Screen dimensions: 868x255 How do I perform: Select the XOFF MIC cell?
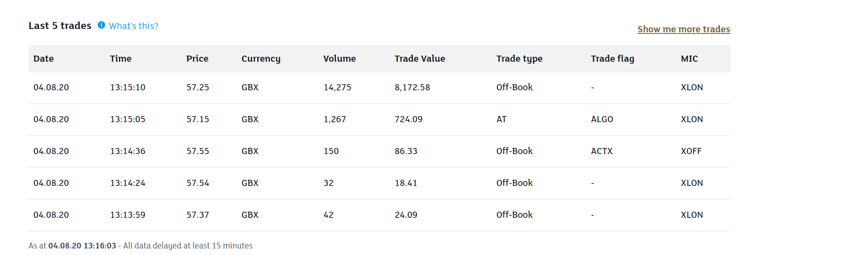coord(691,151)
